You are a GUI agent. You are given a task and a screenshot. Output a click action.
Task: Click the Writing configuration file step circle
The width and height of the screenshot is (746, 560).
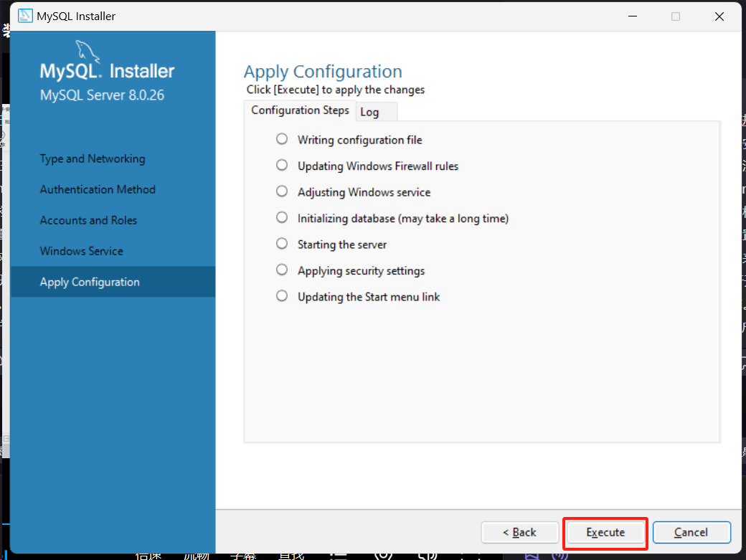[x=282, y=139]
